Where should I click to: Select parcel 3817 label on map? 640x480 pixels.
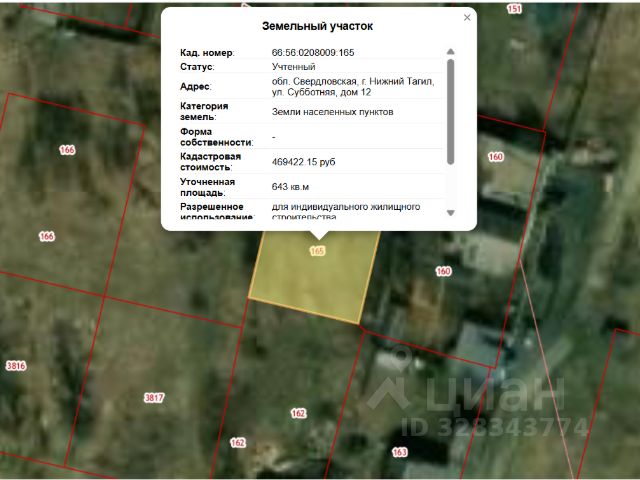154,398
